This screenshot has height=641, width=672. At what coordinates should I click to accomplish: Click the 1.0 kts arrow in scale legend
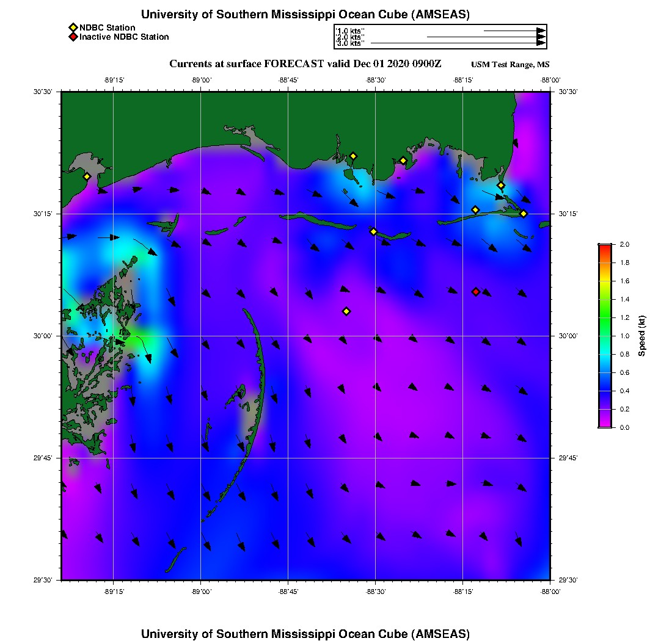click(513, 31)
